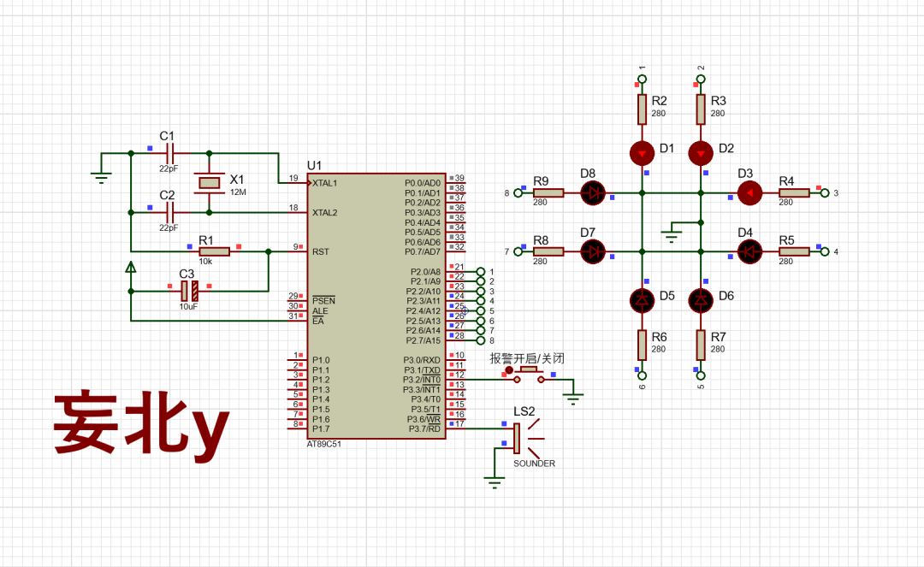
Task: Click terminal 7 left of resistor R8
Action: click(518, 251)
